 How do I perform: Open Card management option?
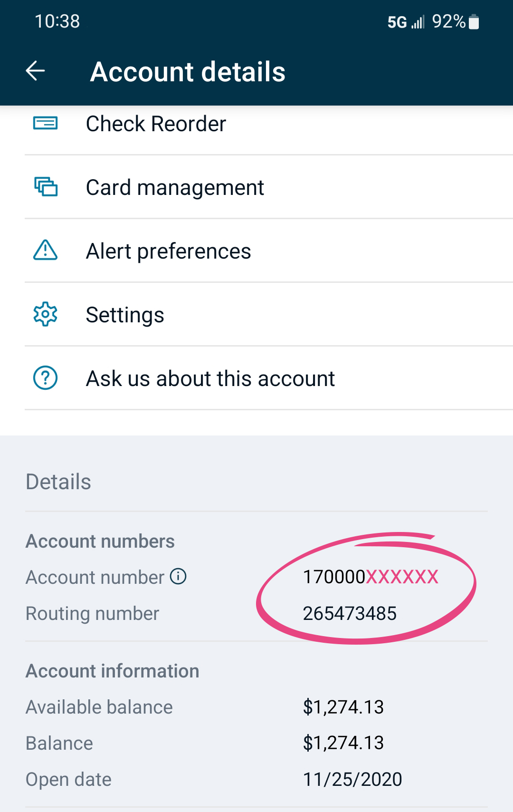175,187
